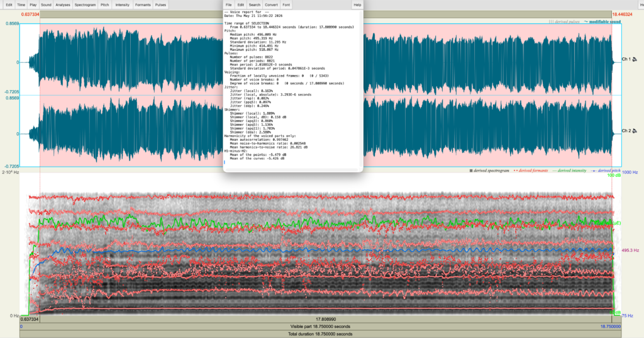
Task: Open the Time menu
Action: coord(21,5)
